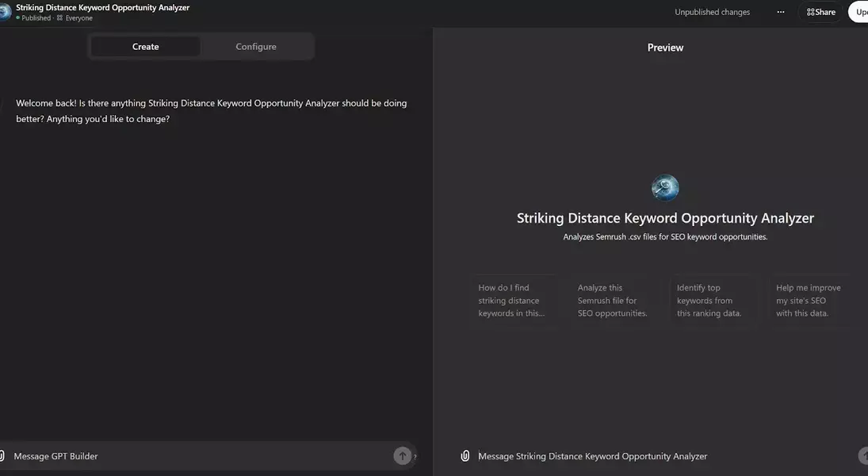Focus the Message GPT Builder input field
Image resolution: width=868 pixels, height=476 pixels.
pos(198,456)
